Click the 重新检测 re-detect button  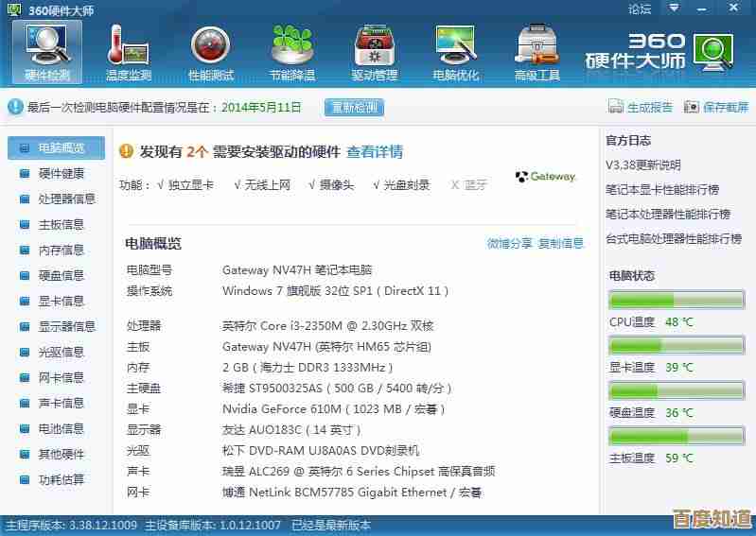(x=355, y=107)
